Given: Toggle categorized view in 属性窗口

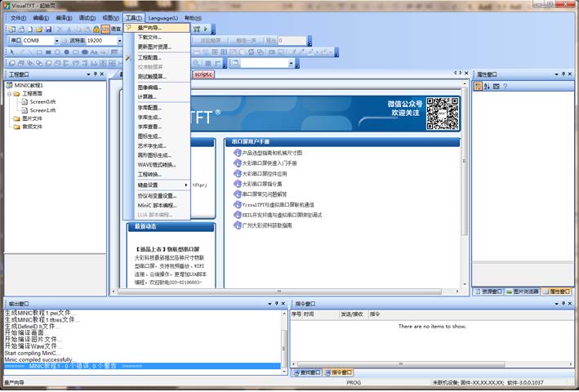Looking at the screenshot, I should [x=478, y=87].
